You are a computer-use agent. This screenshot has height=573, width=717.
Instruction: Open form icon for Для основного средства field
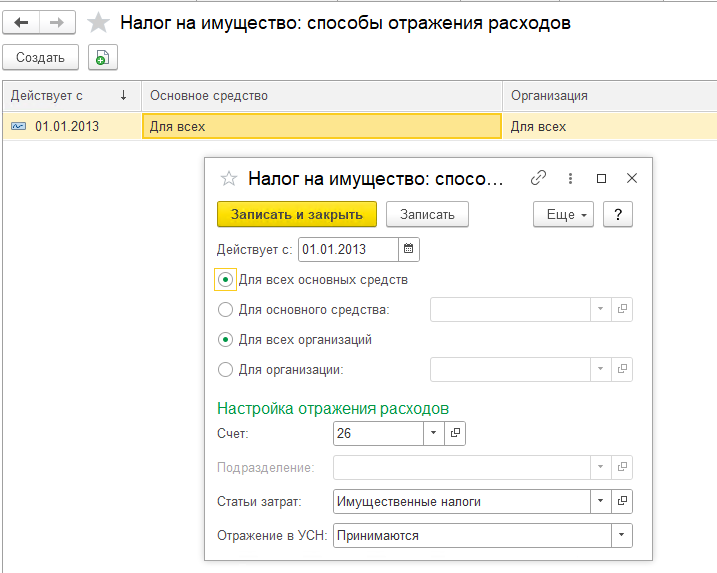[x=622, y=309]
